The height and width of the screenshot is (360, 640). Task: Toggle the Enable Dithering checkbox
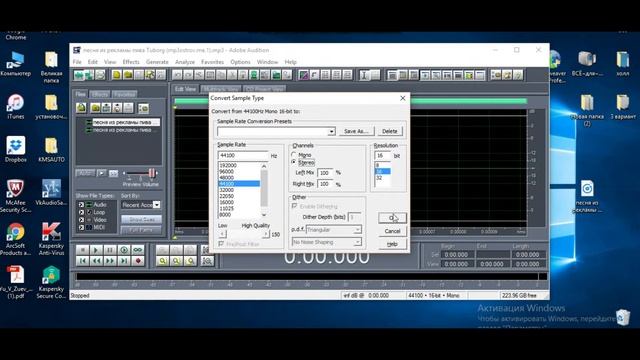295,207
